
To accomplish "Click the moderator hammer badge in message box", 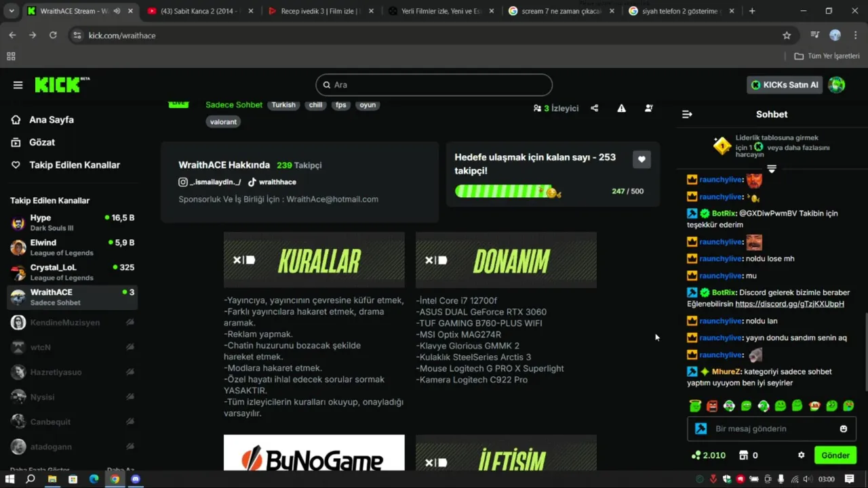I will (701, 429).
